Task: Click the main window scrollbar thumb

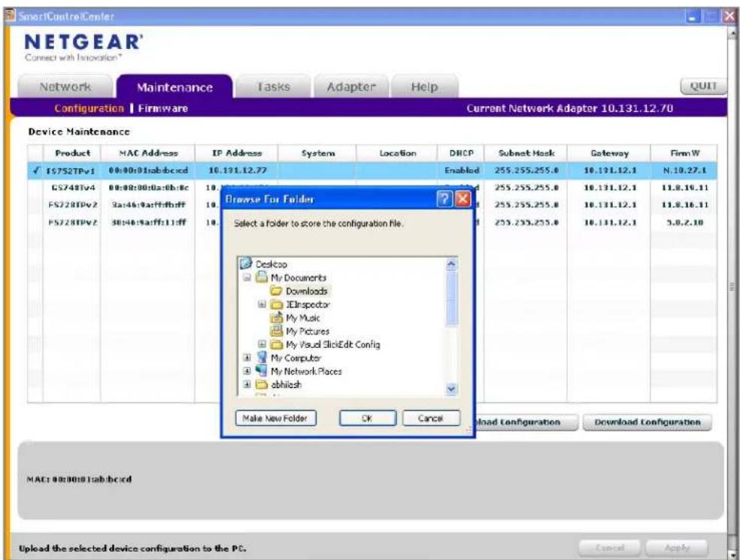Action: point(732,286)
